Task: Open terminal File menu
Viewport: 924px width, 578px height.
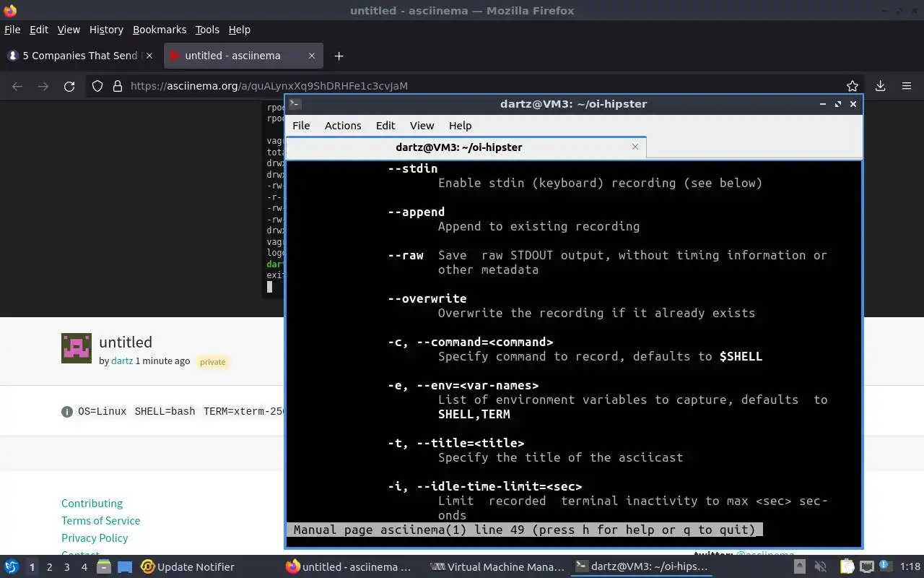Action: point(301,125)
